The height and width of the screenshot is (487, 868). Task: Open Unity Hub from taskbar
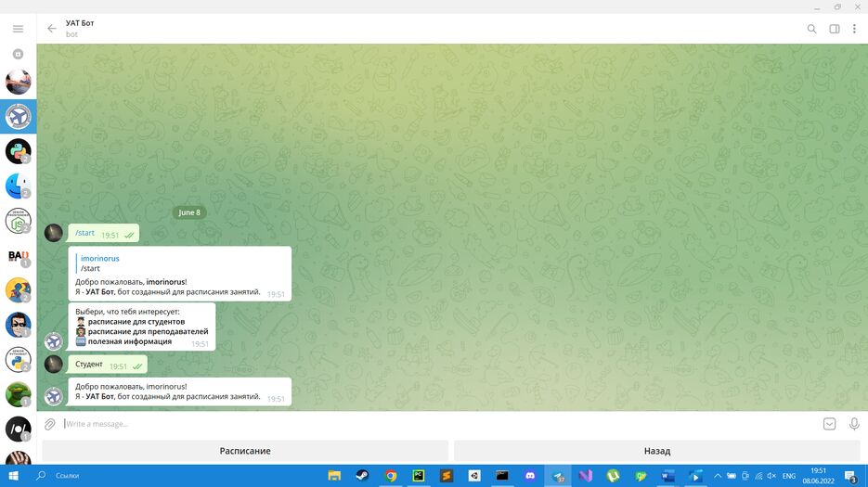pyautogui.click(x=474, y=476)
